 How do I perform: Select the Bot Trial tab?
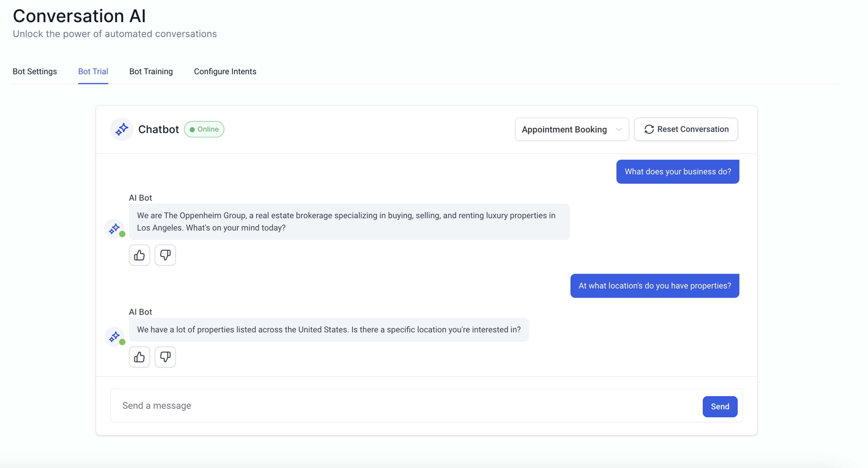93,71
